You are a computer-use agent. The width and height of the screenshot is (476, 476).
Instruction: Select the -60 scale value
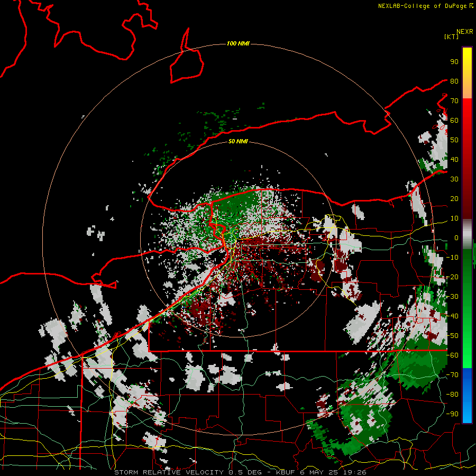(x=452, y=355)
